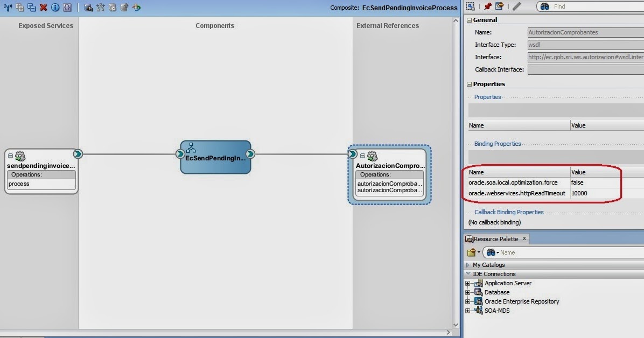Open the source view braces icon
This screenshot has height=338, width=644.
(67, 8)
